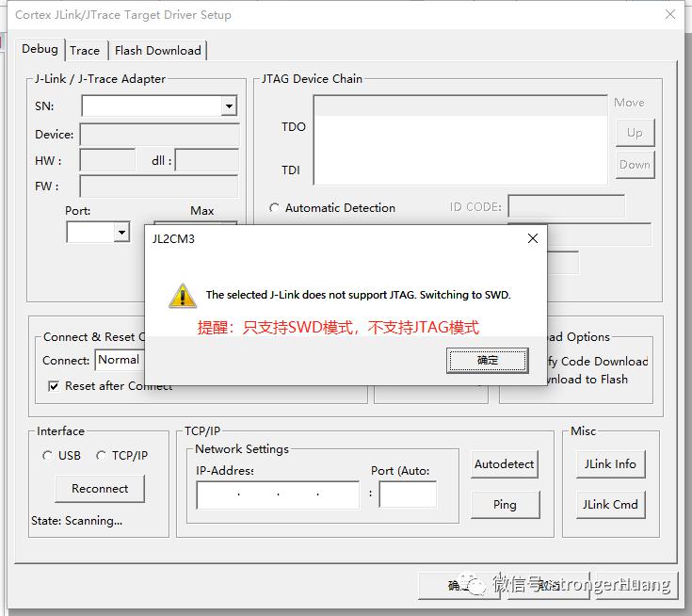The width and height of the screenshot is (692, 616).
Task: Click the warning message about JTAG not supported
Action: pyautogui.click(x=358, y=295)
